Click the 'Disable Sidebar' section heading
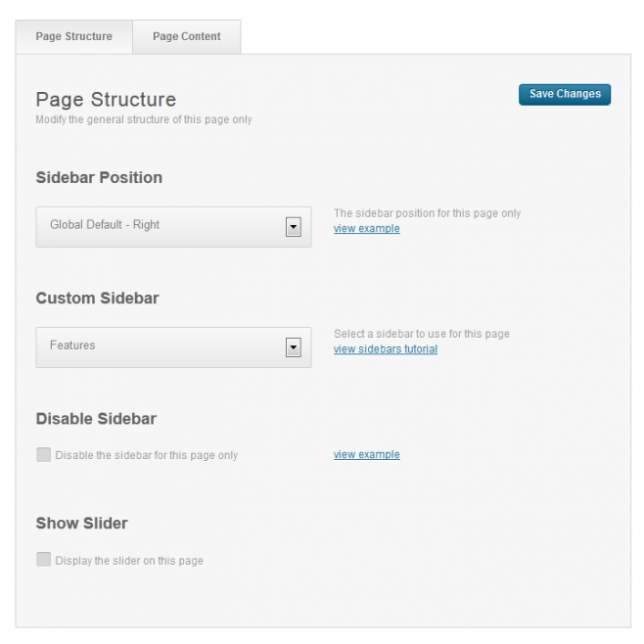Viewport: 644px width, 644px height. click(x=96, y=419)
